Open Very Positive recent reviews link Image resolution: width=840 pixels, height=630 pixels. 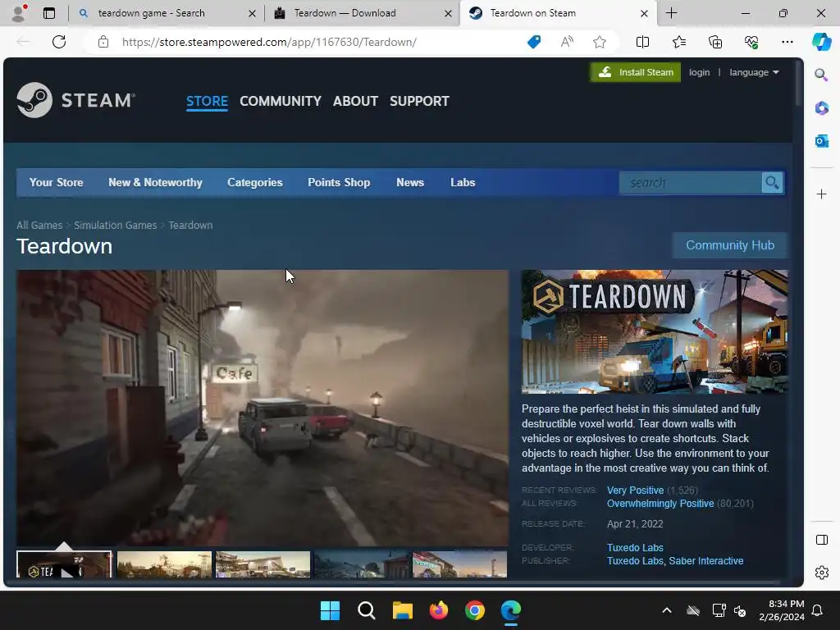[x=636, y=491]
